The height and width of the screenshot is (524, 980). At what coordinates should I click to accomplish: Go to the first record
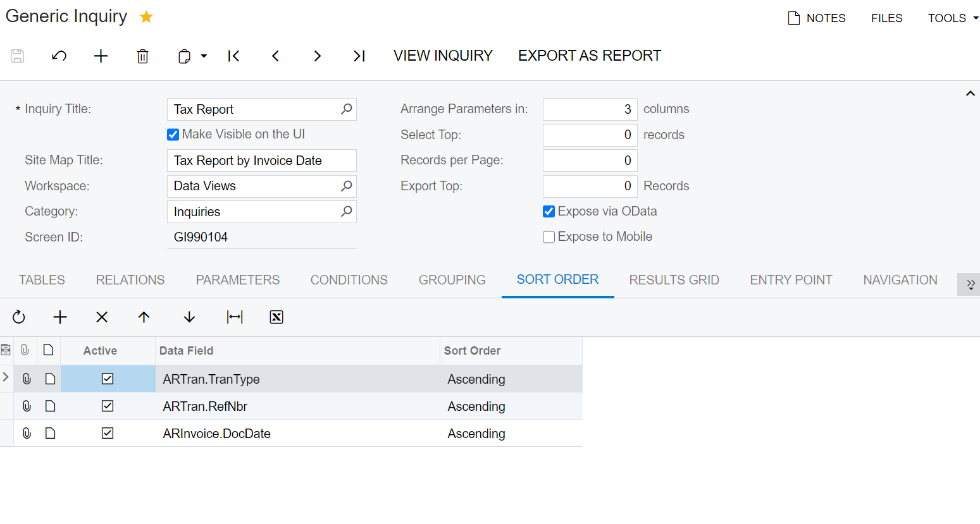pos(233,56)
